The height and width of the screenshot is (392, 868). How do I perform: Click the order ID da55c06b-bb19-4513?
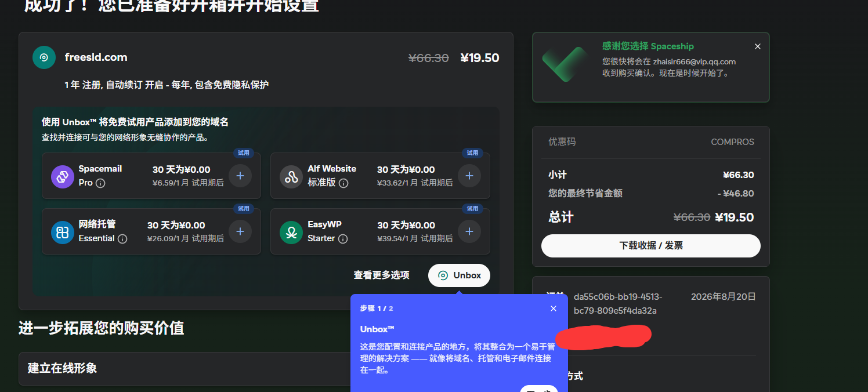pos(618,304)
